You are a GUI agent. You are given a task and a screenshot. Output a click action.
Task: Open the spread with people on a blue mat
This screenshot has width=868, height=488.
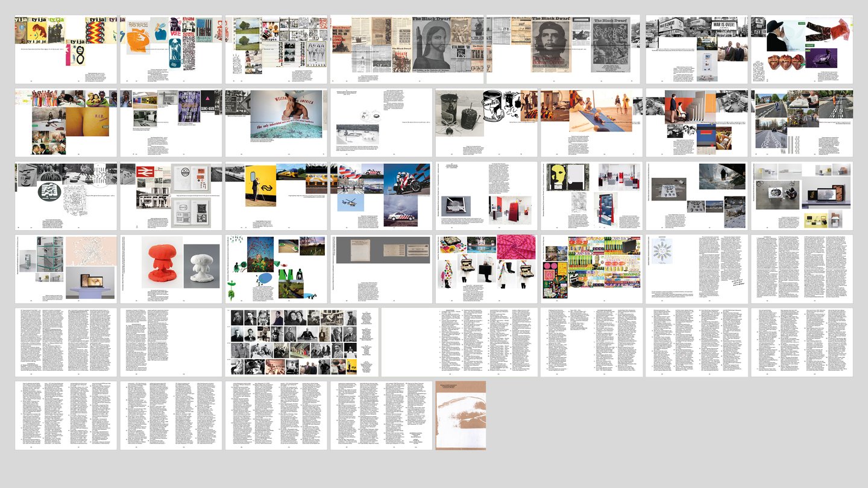click(x=591, y=123)
